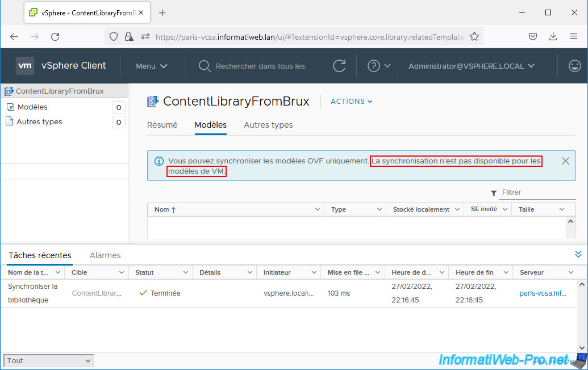Open the Menu dropdown in vSphere header
The image size is (588, 370).
point(151,66)
